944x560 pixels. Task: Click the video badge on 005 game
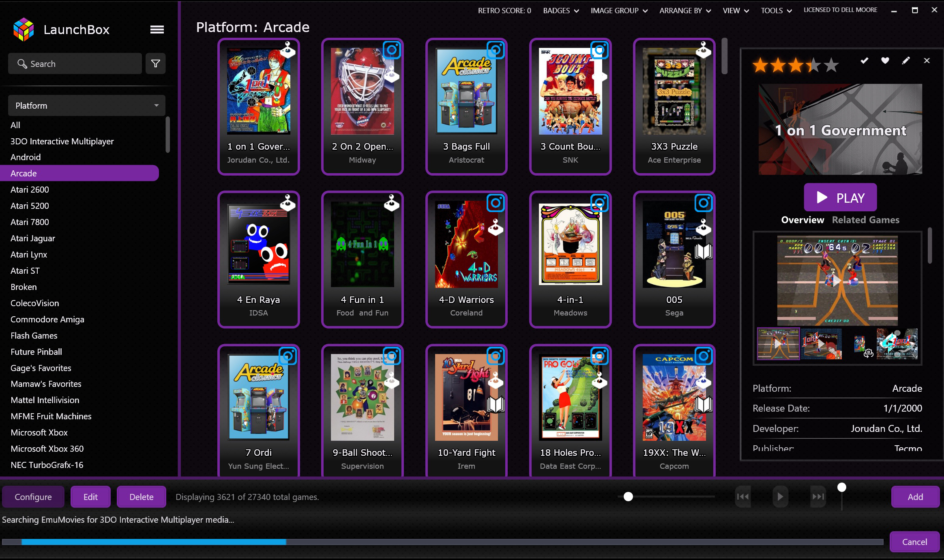(704, 203)
